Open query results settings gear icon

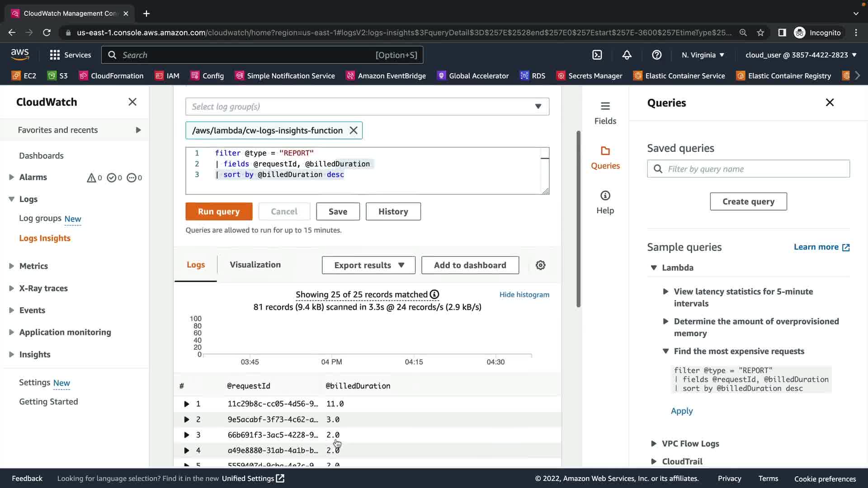click(540, 265)
